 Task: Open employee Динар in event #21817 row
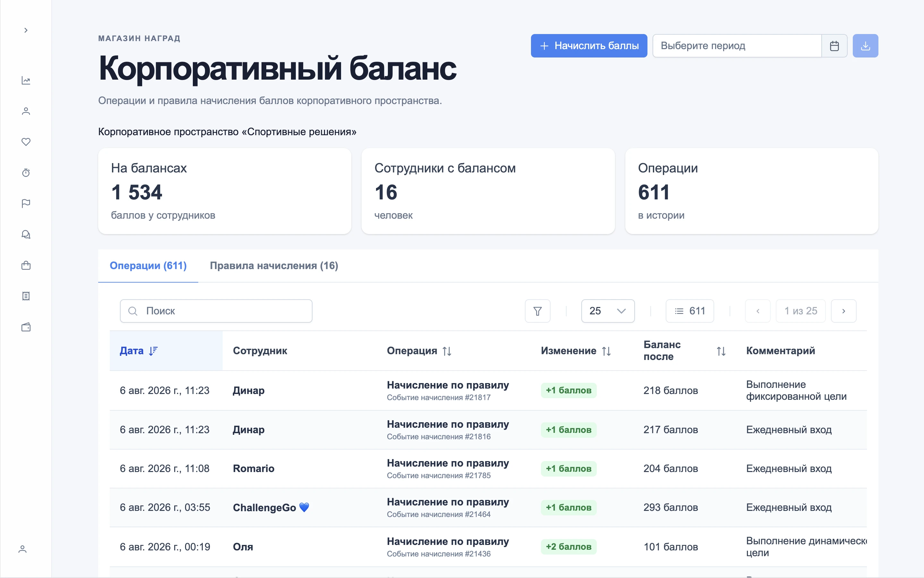249,390
